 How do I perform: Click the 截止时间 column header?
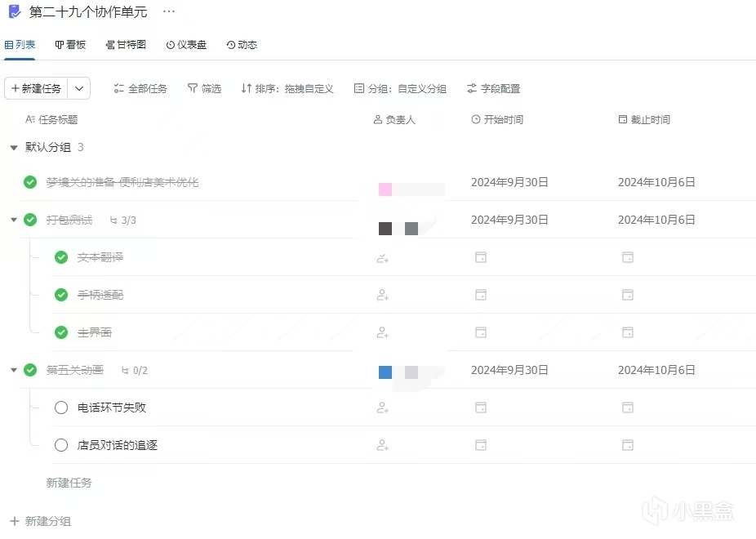[644, 120]
